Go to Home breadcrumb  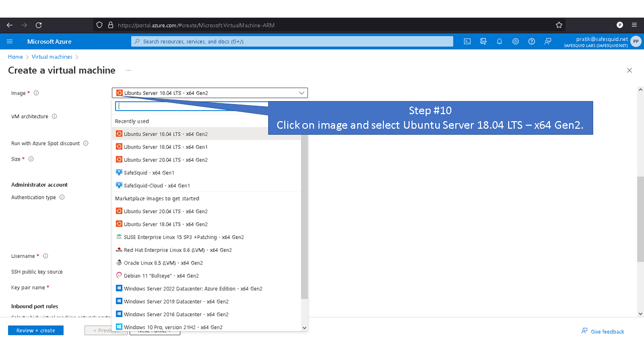tap(15, 57)
